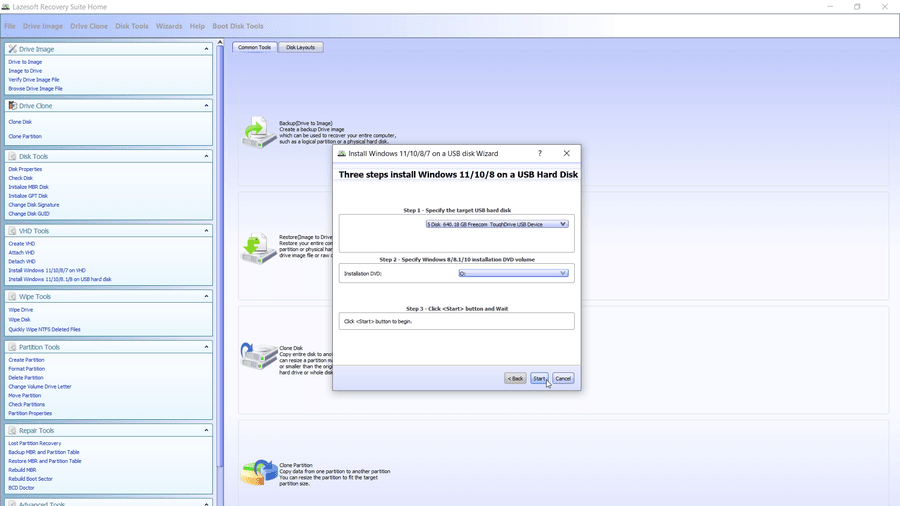Click the Start button in wizard
The width and height of the screenshot is (900, 506).
click(x=538, y=379)
